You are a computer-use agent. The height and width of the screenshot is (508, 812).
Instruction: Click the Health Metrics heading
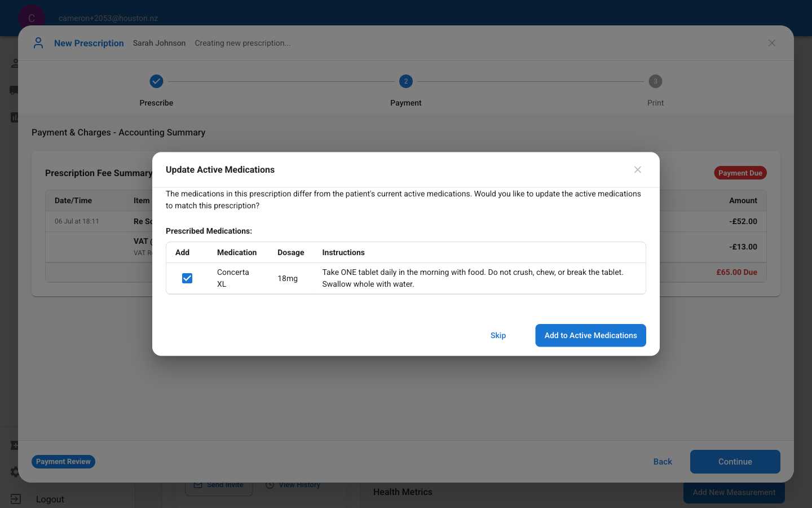tap(403, 492)
